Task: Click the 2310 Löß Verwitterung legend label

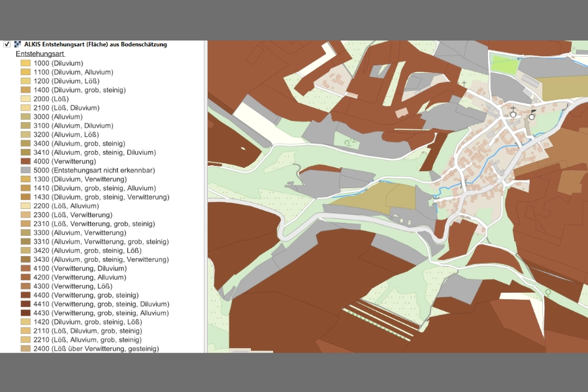Action: pyautogui.click(x=93, y=223)
